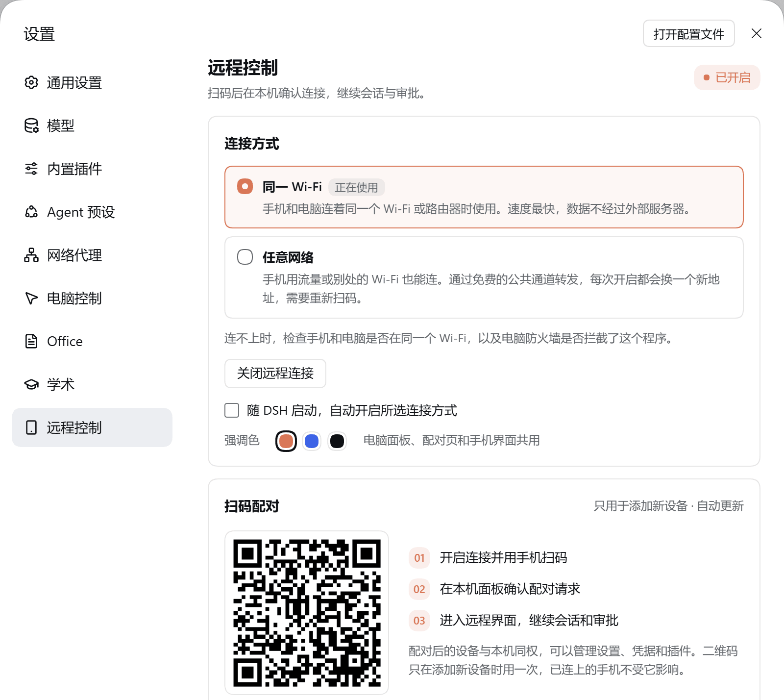784x700 pixels.
Task: Switch to the 学术 settings section
Action: click(92, 384)
